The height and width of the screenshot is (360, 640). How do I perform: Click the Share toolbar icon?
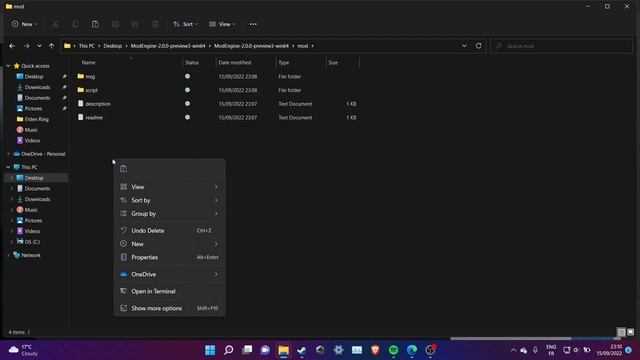click(x=135, y=24)
